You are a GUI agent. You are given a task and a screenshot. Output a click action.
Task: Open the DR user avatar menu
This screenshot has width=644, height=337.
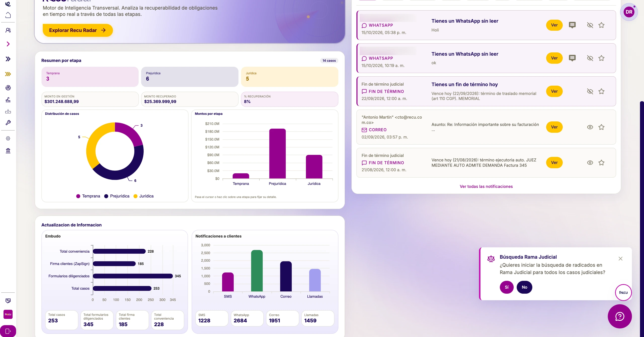pos(629,12)
